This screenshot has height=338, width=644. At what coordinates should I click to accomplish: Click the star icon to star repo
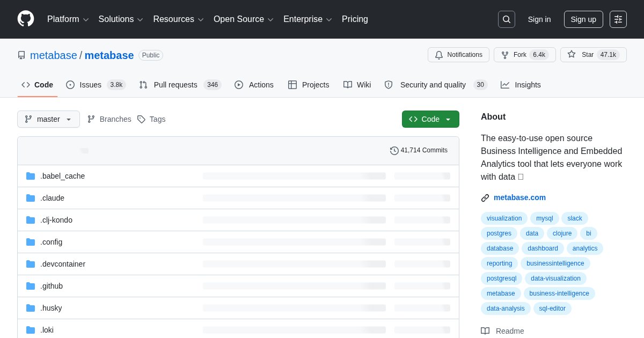pyautogui.click(x=572, y=54)
